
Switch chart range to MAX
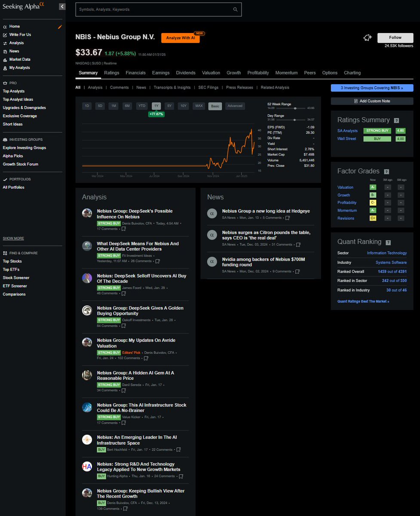tap(199, 106)
